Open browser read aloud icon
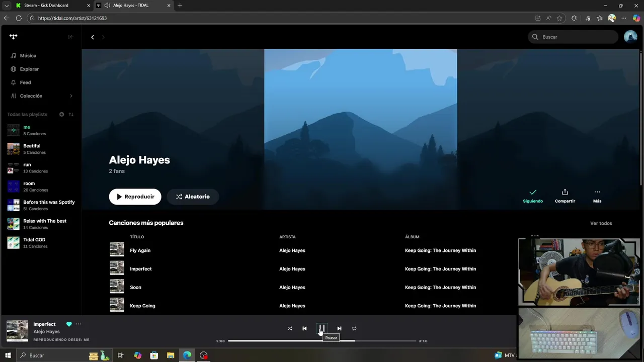644x362 pixels. pyautogui.click(x=548, y=18)
